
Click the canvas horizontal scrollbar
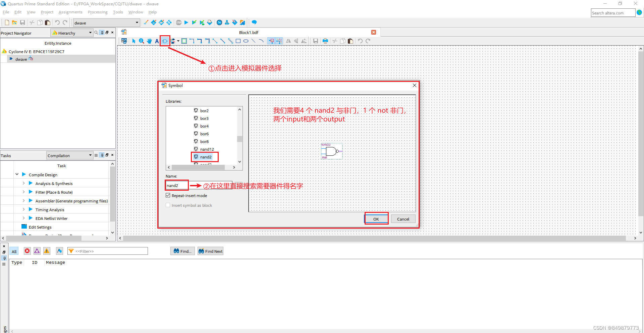tap(374, 238)
